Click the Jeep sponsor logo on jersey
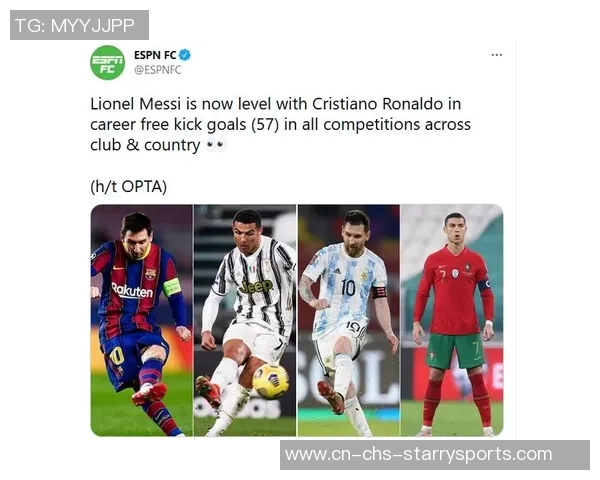Image resolution: width=600 pixels, height=480 pixels. point(256,286)
